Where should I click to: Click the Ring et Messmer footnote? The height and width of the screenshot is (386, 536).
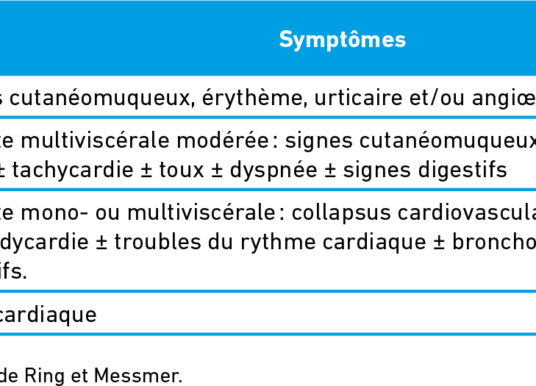[x=91, y=376]
